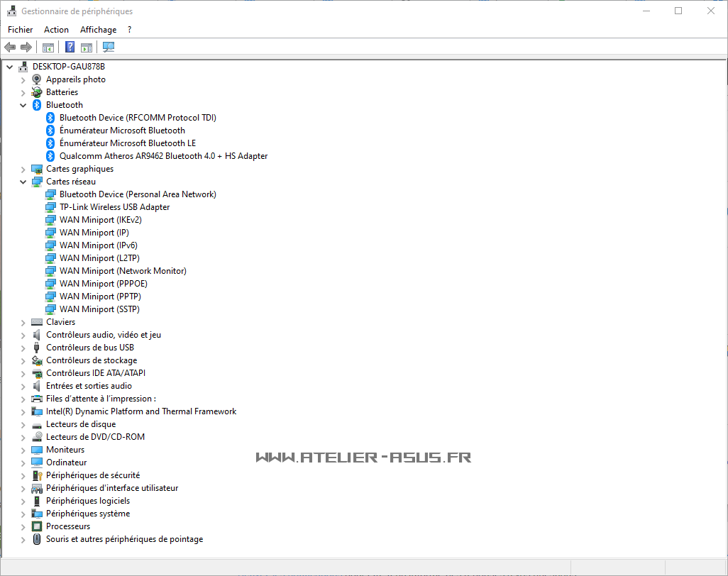
Task: Click the Files d'attente à l'impression printer icon
Action: click(x=37, y=399)
